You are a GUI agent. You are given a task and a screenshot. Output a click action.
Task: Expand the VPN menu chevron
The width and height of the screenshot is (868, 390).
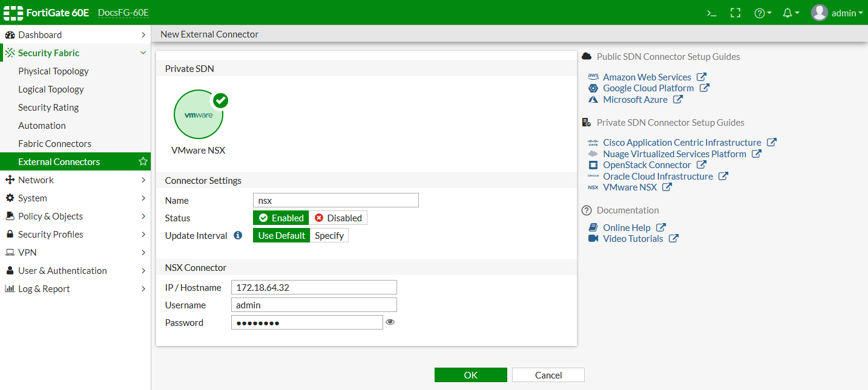point(143,252)
